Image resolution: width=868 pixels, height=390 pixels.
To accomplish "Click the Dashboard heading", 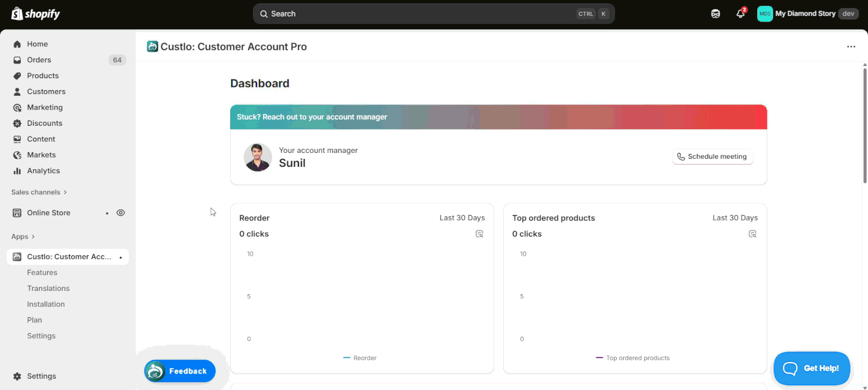I will click(x=260, y=84).
